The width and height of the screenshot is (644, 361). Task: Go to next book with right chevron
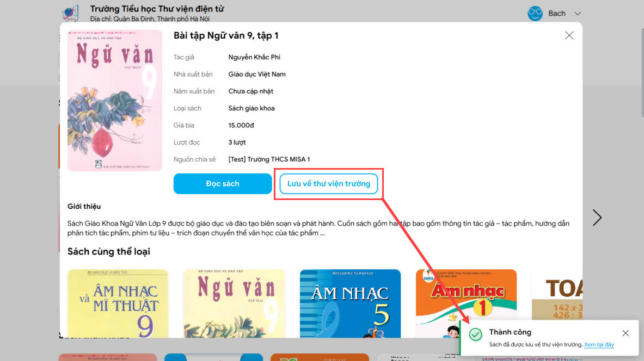click(x=597, y=217)
